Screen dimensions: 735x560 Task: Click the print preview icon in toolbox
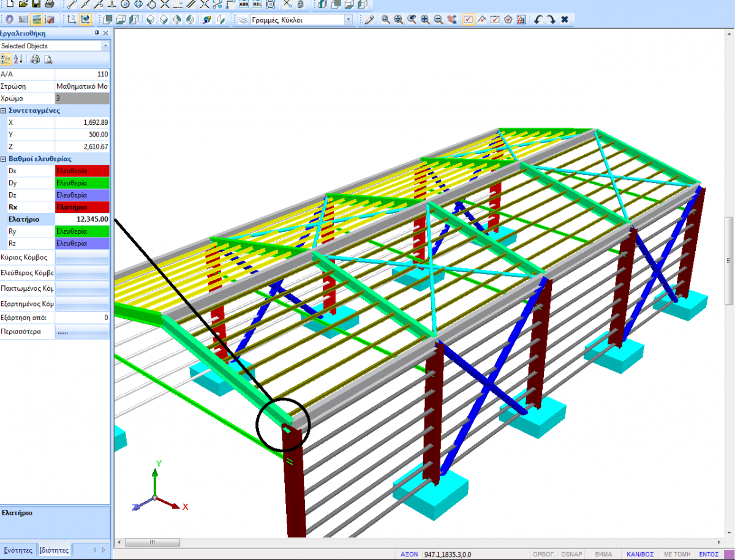tap(48, 59)
